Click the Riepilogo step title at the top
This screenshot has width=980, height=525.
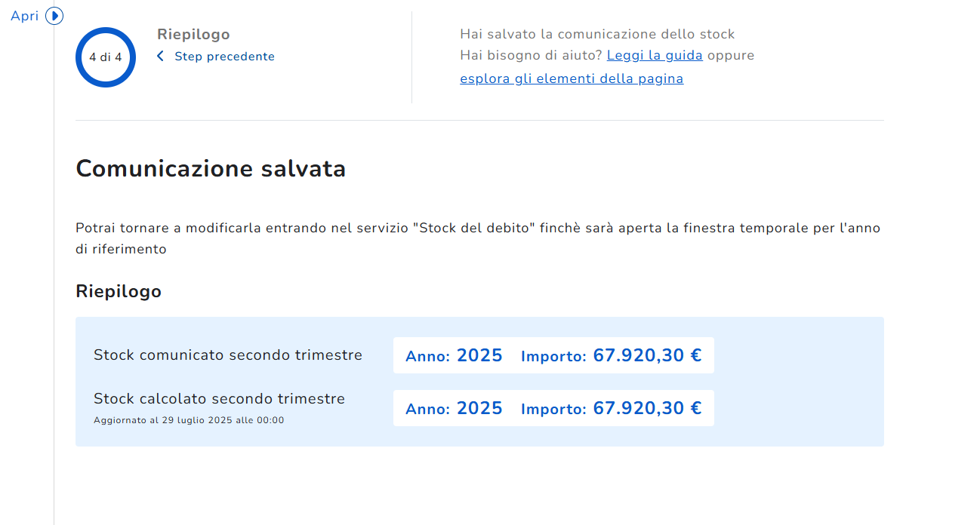(x=193, y=34)
